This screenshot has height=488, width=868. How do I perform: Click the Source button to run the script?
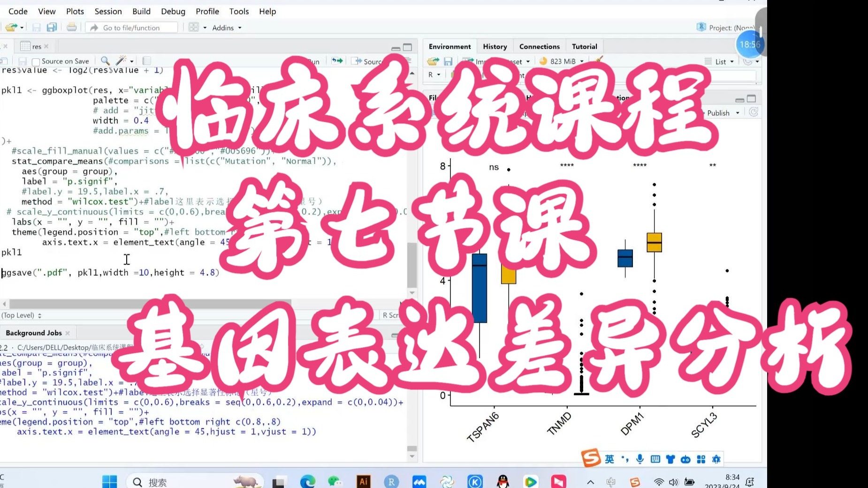[372, 61]
